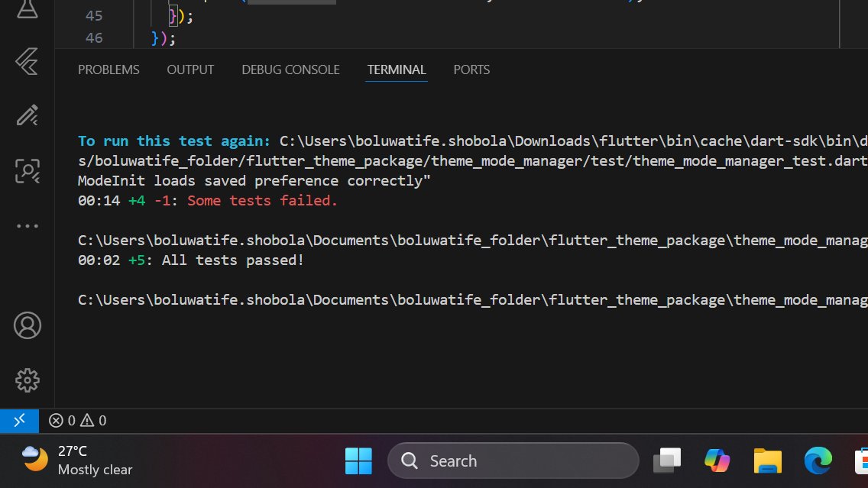Open the PORTS panel tab
Viewport: 868px width, 488px height.
tap(471, 69)
